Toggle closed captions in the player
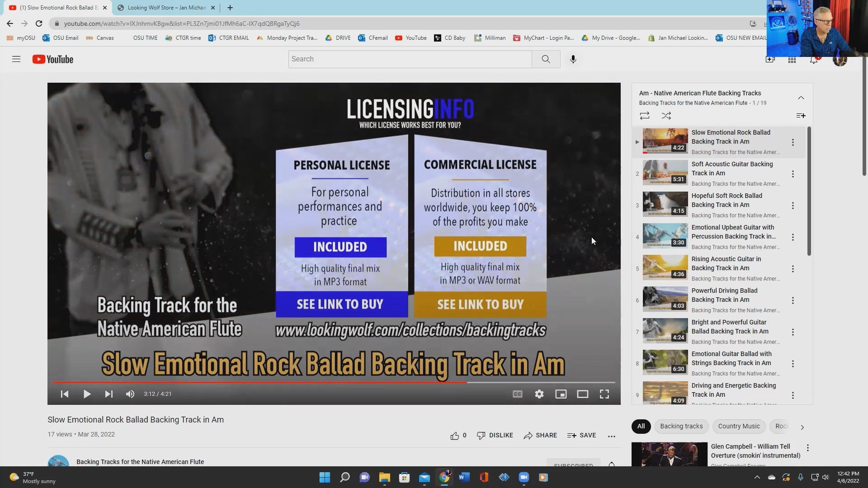 pos(517,394)
